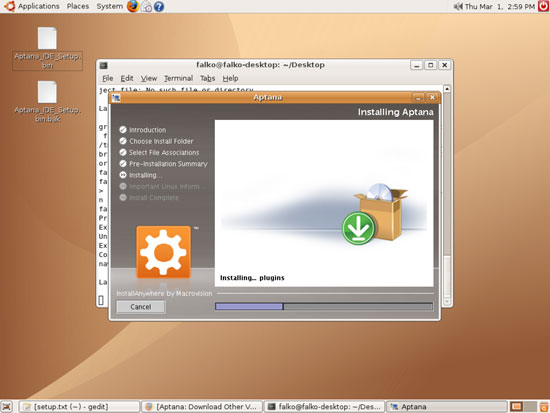Switch to the setup.txt gedit taskbar window
Viewport: 550px width, 413px height.
coord(79,407)
